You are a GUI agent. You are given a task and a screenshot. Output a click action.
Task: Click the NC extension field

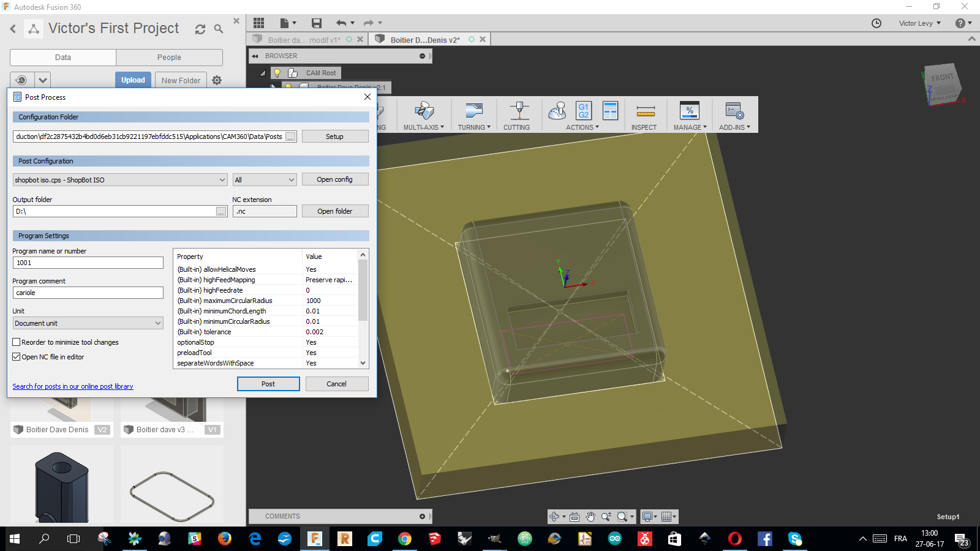[x=265, y=211]
